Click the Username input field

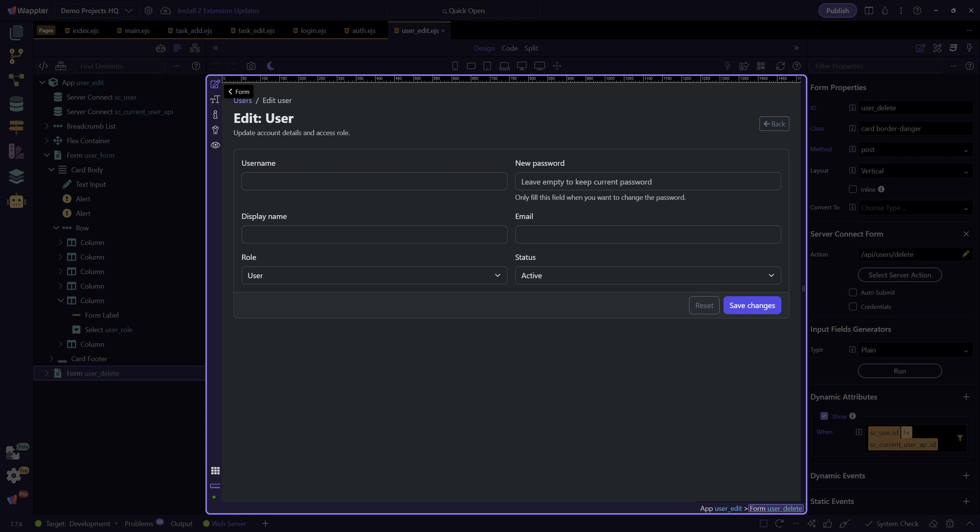(x=374, y=182)
